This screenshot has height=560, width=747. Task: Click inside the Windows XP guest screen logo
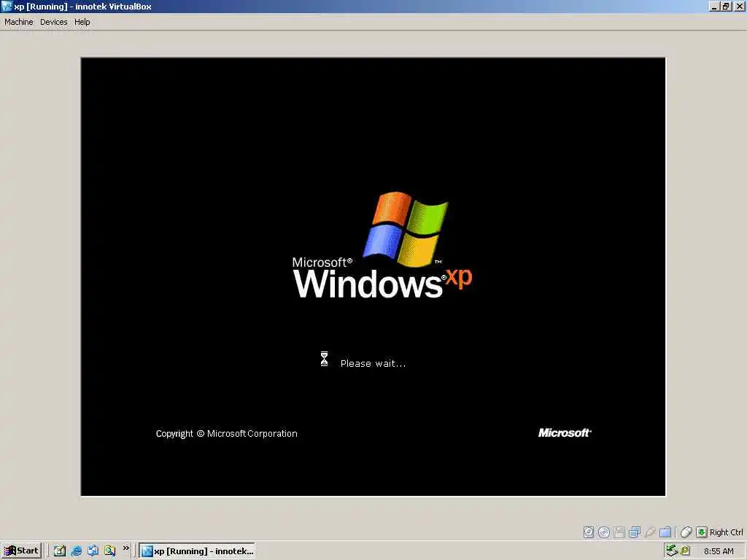pos(382,245)
